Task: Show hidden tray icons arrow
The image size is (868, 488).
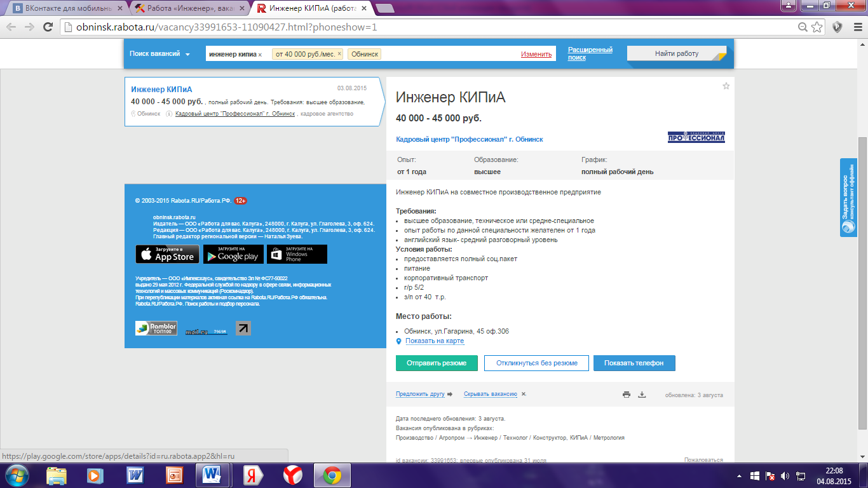Action: point(740,475)
